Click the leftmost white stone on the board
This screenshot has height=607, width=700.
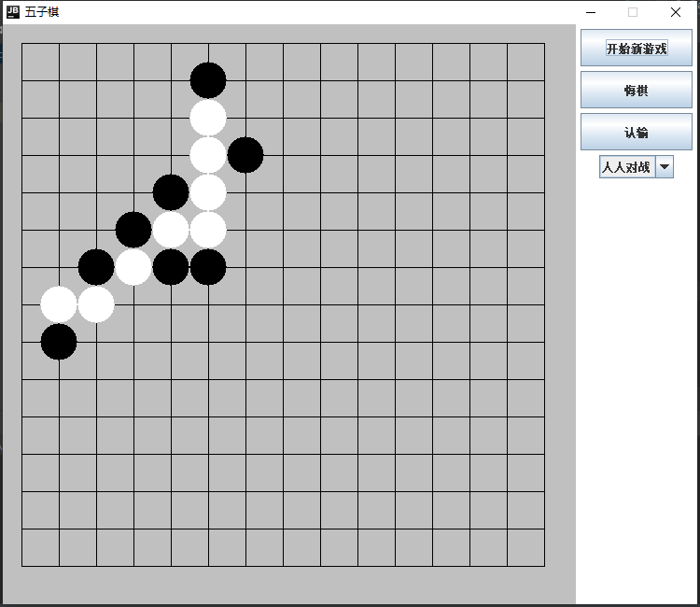59,304
